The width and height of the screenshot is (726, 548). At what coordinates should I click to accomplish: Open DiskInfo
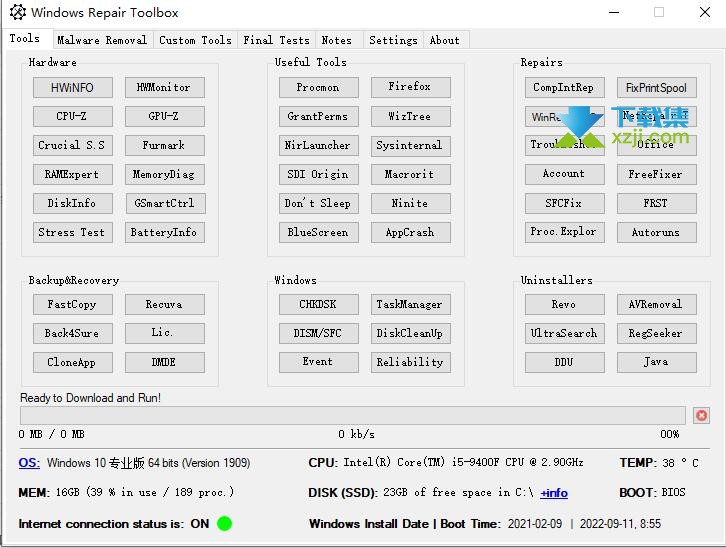pyautogui.click(x=73, y=203)
